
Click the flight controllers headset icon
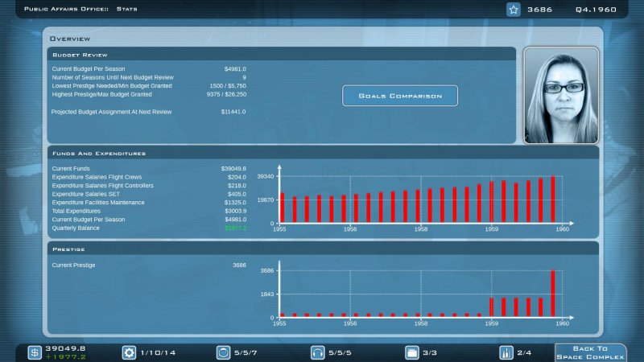[317, 352]
